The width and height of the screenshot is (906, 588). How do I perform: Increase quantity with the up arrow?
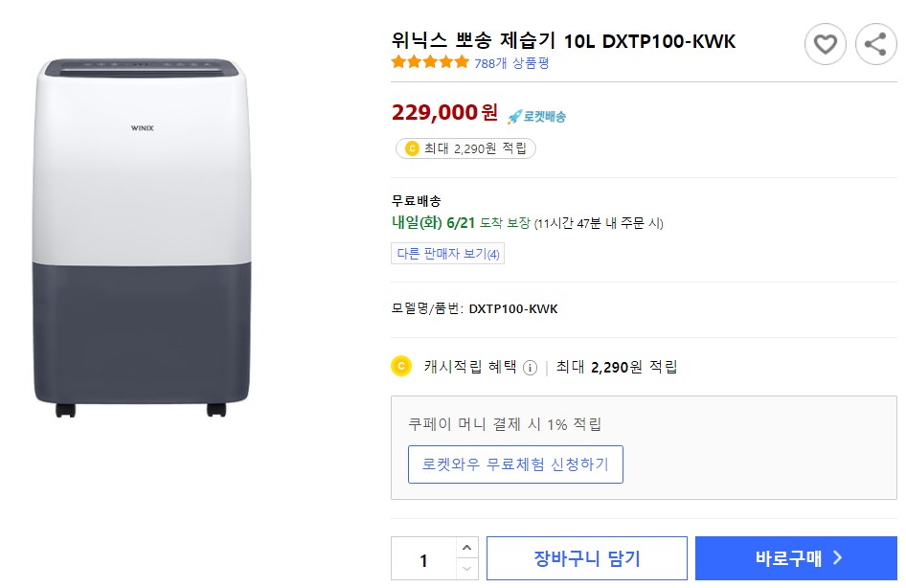point(468,548)
